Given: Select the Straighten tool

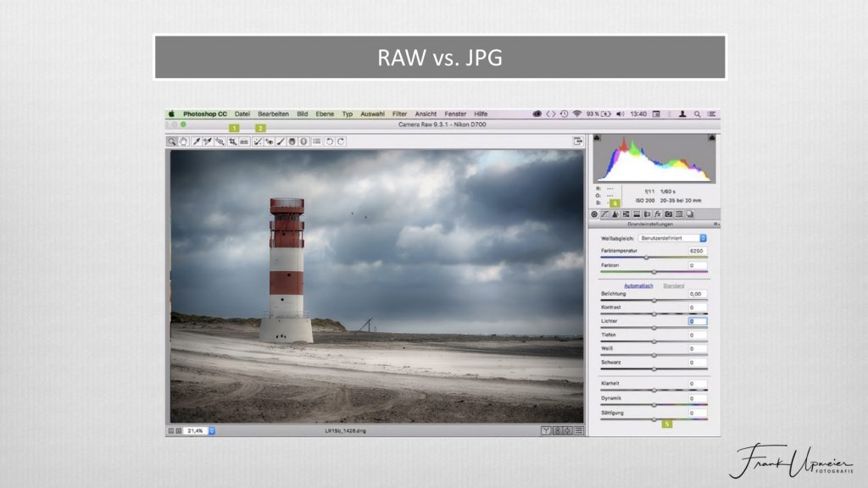Looking at the screenshot, I should click(244, 141).
